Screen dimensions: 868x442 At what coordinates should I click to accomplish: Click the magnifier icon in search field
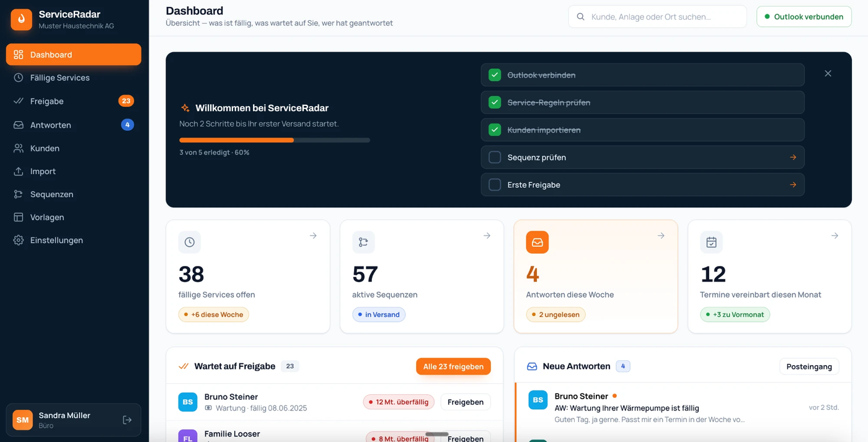[581, 17]
